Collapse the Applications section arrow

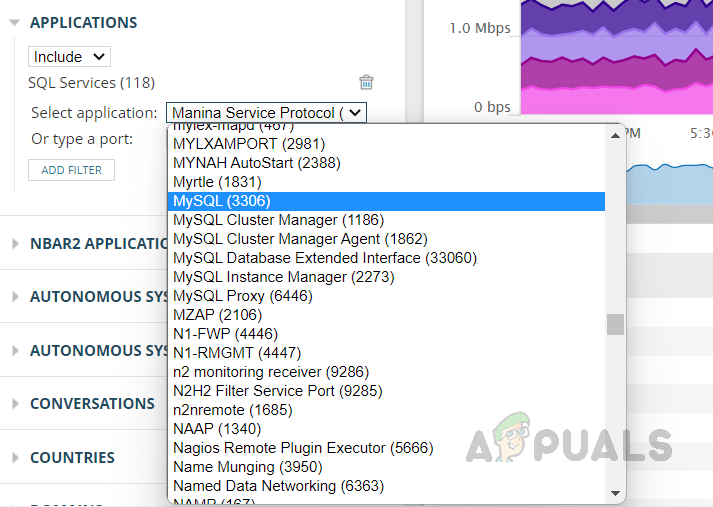pos(14,22)
